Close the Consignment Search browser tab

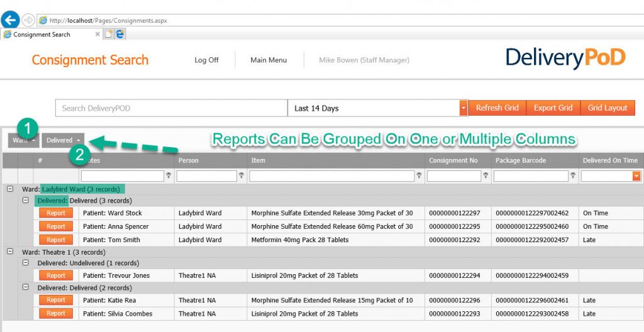97,35
